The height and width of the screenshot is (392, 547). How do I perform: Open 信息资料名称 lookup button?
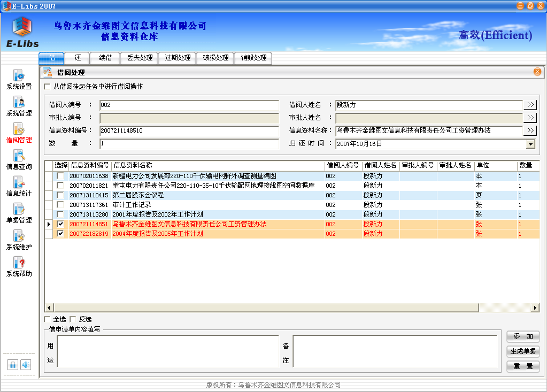tap(530, 130)
